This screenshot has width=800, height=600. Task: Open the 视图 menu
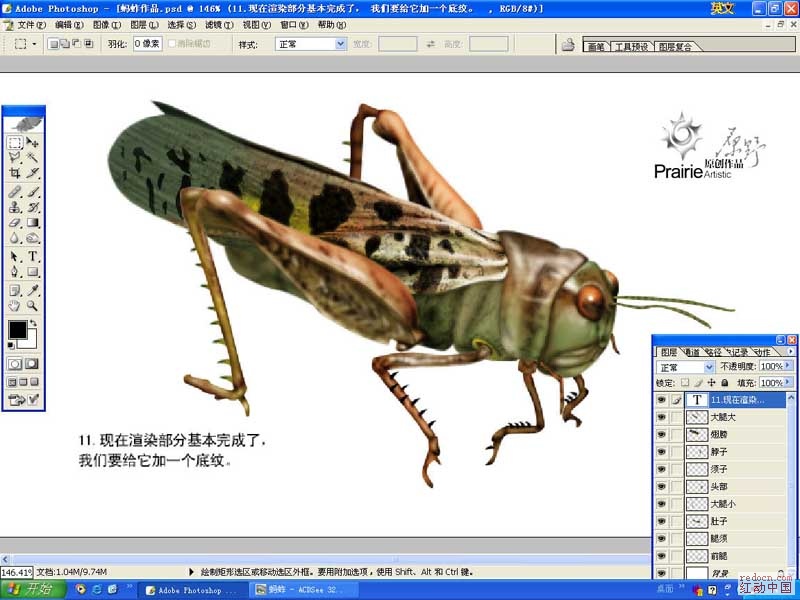point(257,24)
